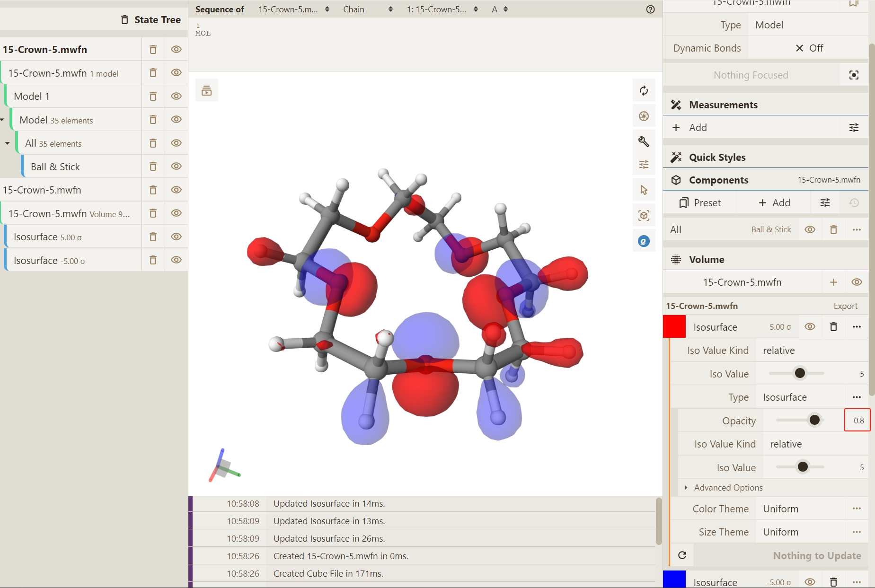
Task: Open the wrench settings icon in viewport
Action: point(644,141)
